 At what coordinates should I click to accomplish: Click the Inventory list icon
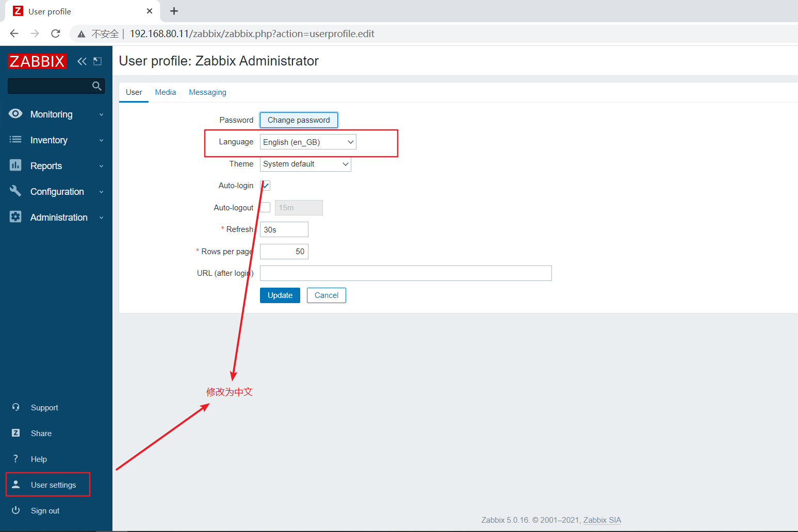click(15, 139)
